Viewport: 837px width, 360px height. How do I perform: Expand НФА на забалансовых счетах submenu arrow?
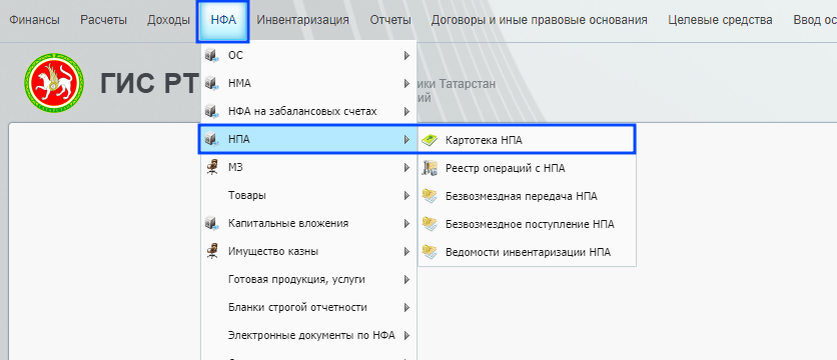point(407,112)
